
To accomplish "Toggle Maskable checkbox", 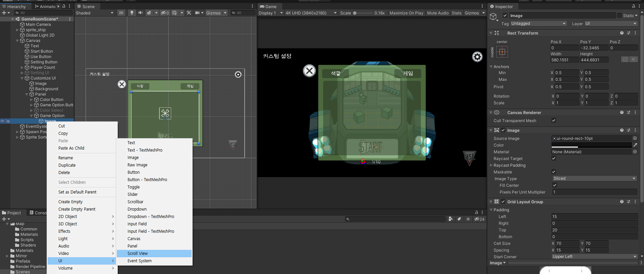I will click(554, 172).
